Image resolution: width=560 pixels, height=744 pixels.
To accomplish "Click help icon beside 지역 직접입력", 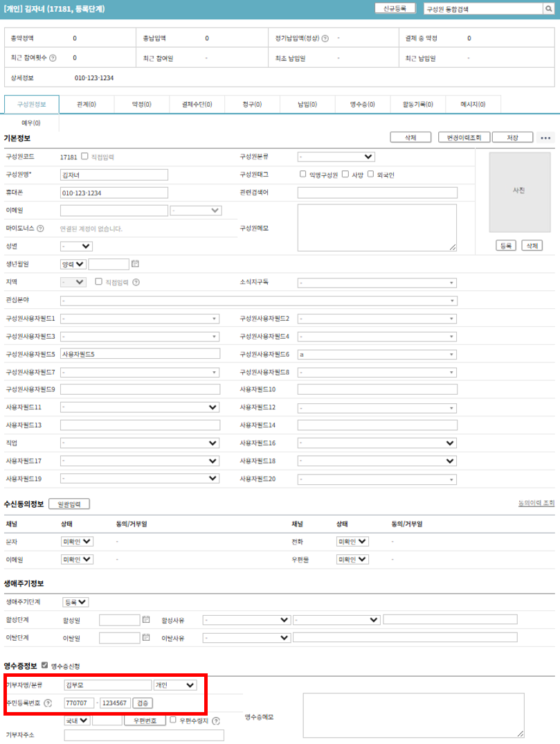I will (136, 282).
